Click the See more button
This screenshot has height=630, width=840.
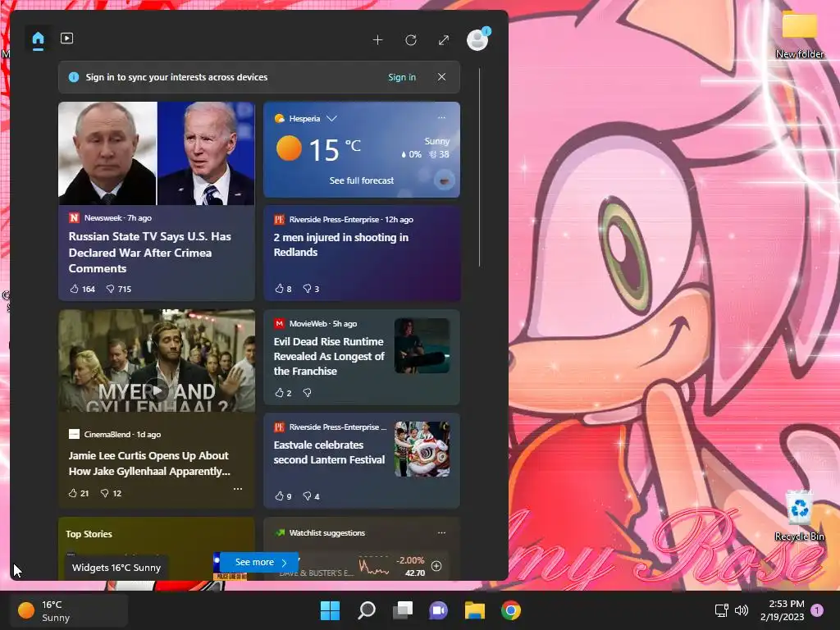point(259,562)
